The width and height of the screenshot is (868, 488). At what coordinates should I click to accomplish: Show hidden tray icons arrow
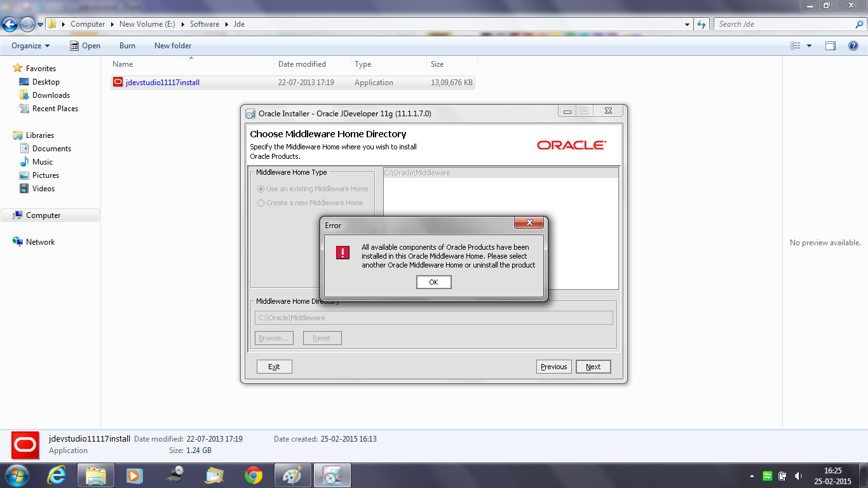point(752,476)
